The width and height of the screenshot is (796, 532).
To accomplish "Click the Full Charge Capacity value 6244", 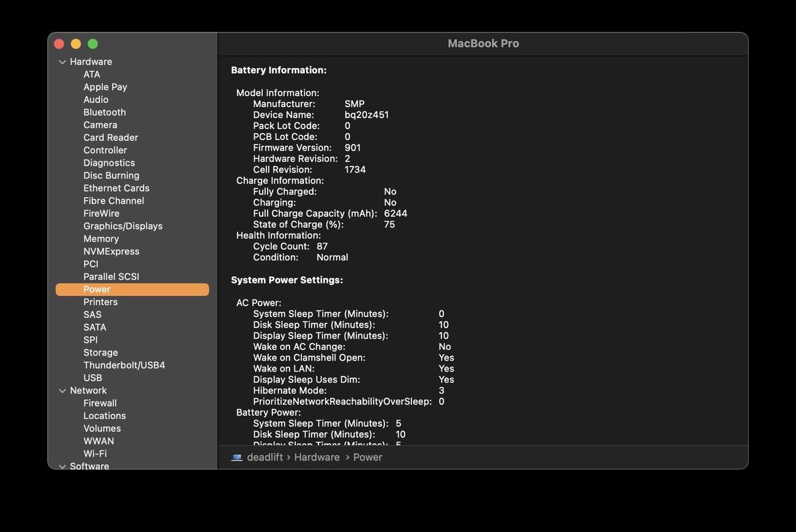I will [396, 214].
